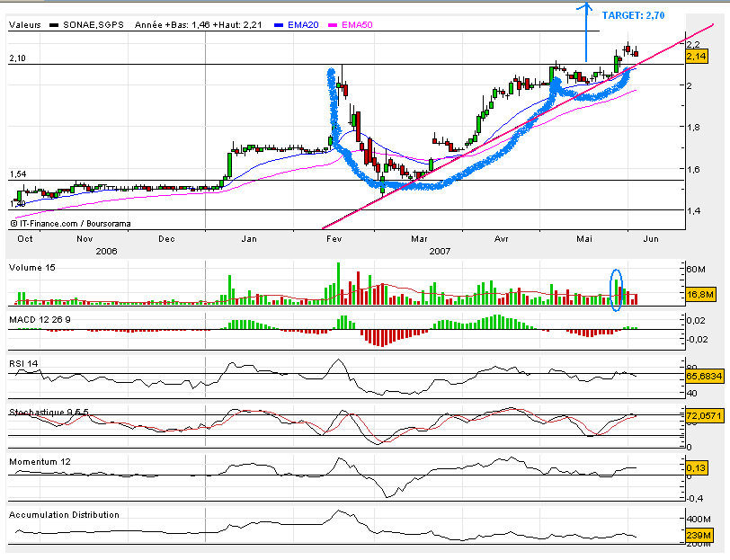
Task: Click the yellow 65,6834 RSI value tag
Action: [x=704, y=376]
